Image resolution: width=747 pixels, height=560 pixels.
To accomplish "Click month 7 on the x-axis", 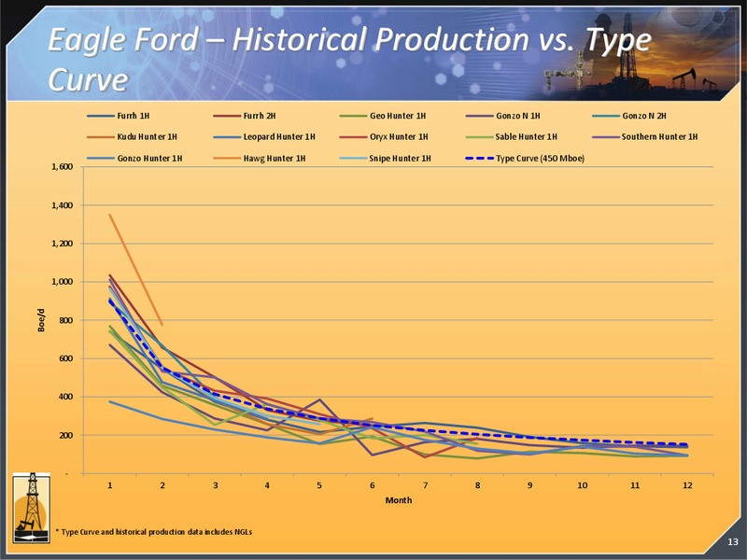I will 425,485.
